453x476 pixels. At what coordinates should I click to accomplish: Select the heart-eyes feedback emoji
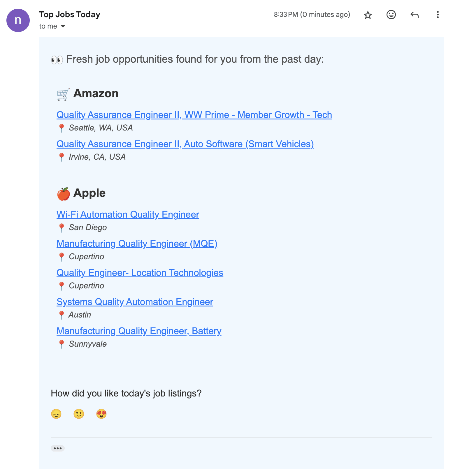coord(101,414)
